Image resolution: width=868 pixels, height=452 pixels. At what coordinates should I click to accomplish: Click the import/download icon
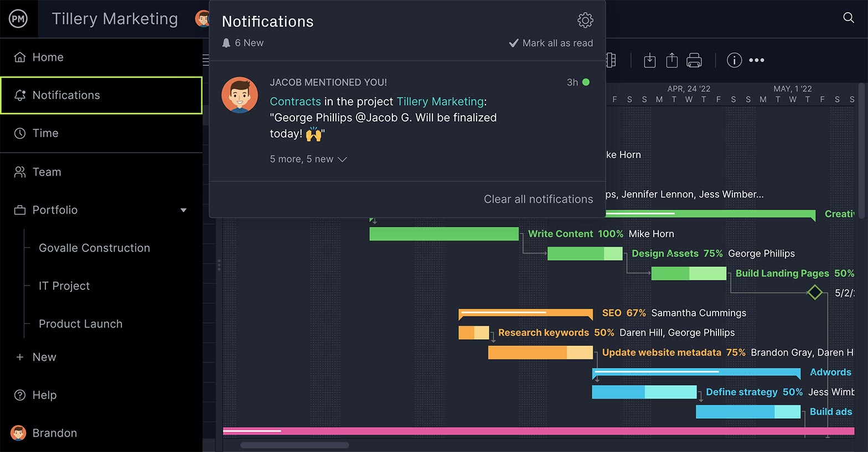[x=650, y=60]
